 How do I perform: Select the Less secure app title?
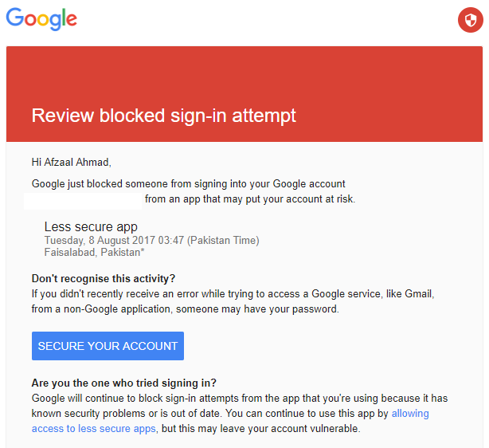coord(91,227)
